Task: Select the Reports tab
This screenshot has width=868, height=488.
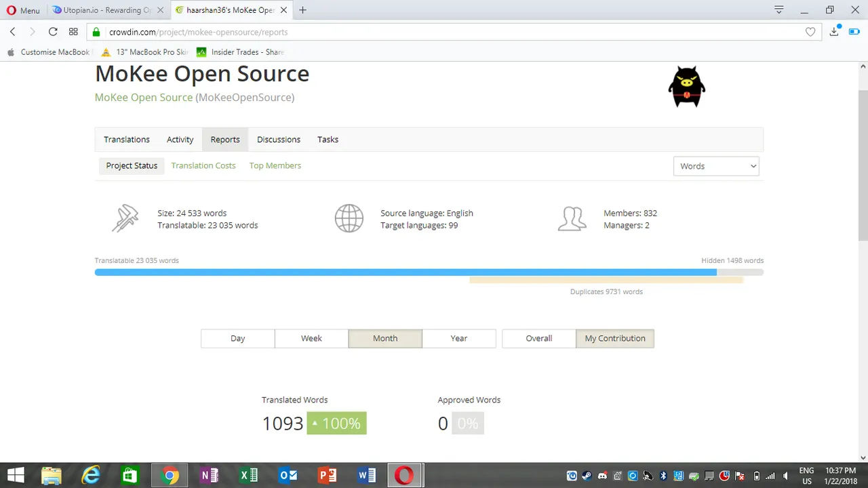Action: coord(225,140)
